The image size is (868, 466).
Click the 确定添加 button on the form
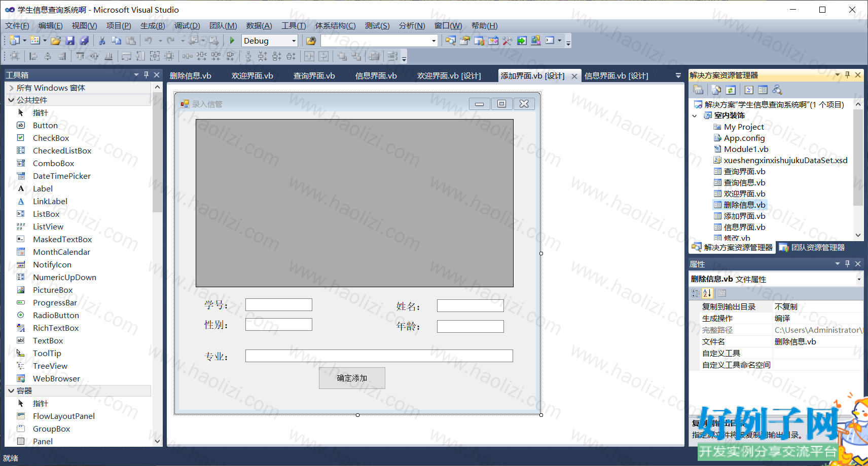pyautogui.click(x=352, y=378)
